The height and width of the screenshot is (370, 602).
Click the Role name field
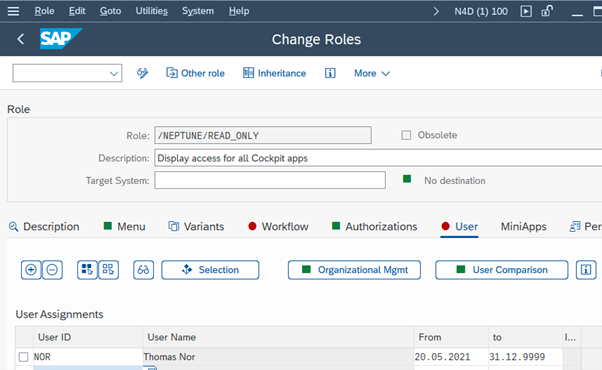[x=263, y=135]
